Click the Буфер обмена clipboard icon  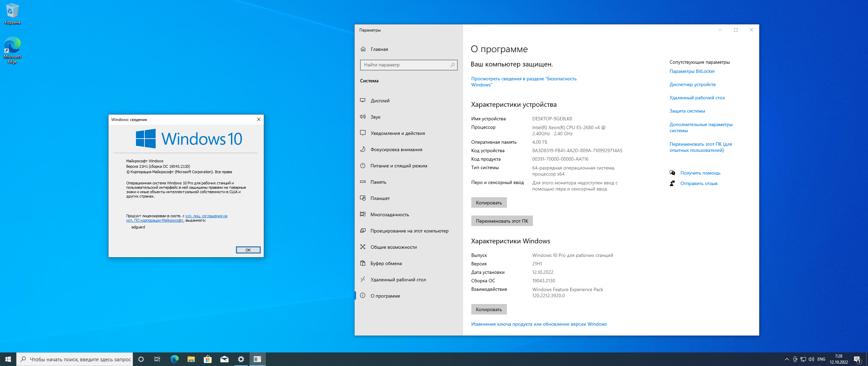click(363, 263)
